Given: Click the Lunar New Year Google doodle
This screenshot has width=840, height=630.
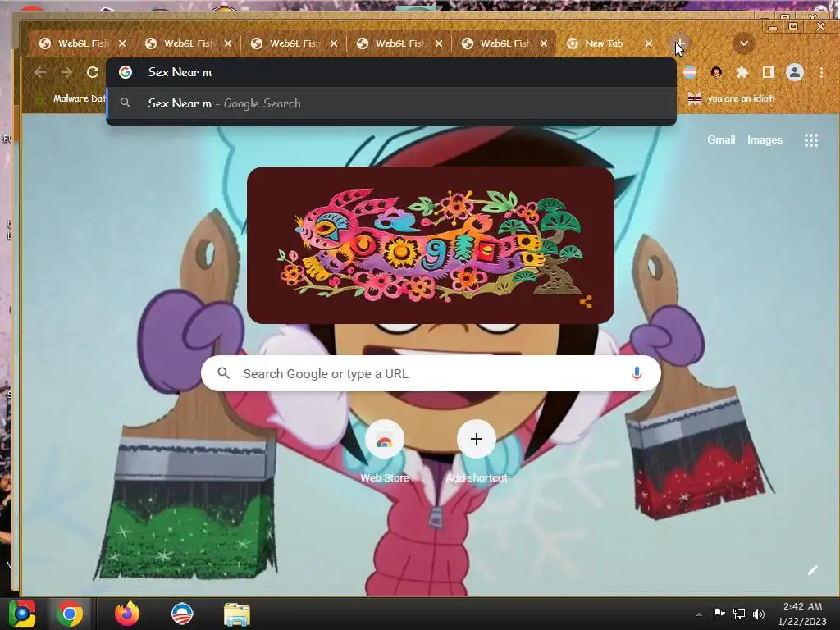Looking at the screenshot, I should coord(430,244).
